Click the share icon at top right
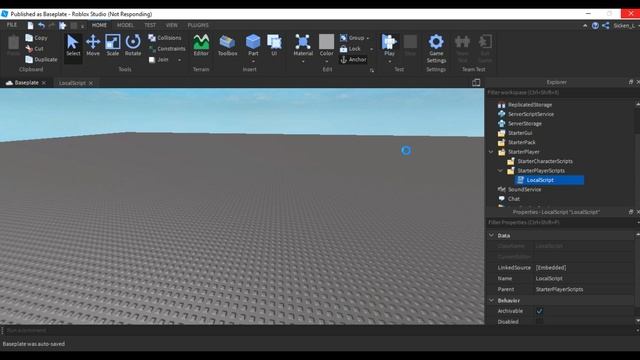 606,25
